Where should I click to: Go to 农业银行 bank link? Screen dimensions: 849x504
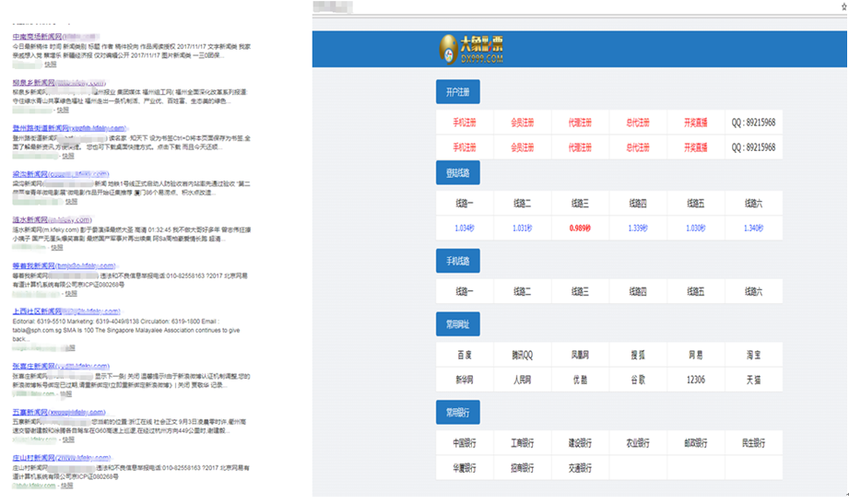click(x=638, y=443)
